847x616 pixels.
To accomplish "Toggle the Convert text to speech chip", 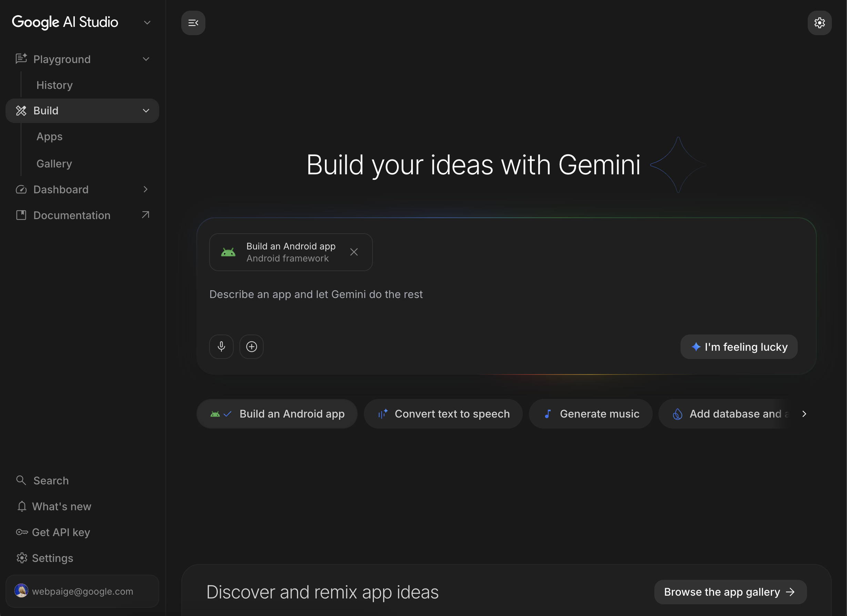I will point(443,414).
